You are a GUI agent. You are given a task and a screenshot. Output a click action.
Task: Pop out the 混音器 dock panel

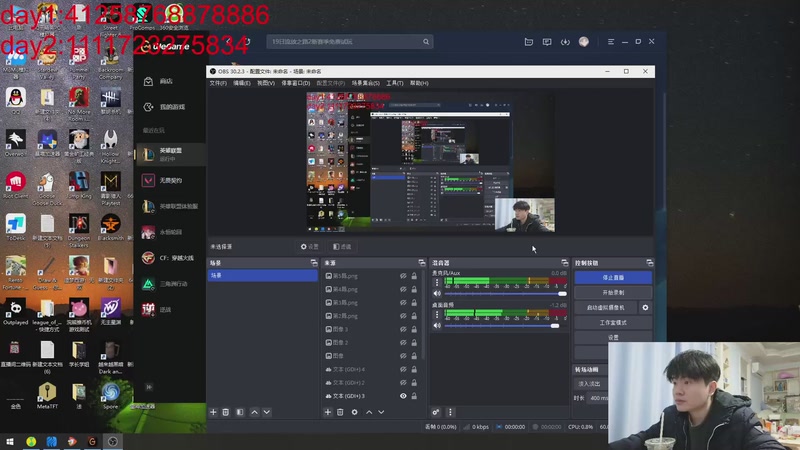click(x=564, y=263)
